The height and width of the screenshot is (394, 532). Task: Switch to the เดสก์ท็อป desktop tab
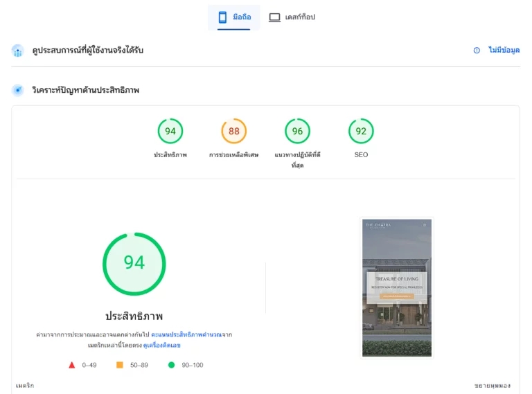coord(292,17)
